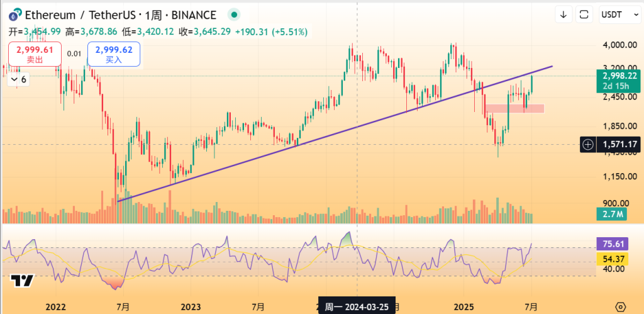Click the red 2,999.61 sell button
The image size is (644, 314).
tap(35, 54)
